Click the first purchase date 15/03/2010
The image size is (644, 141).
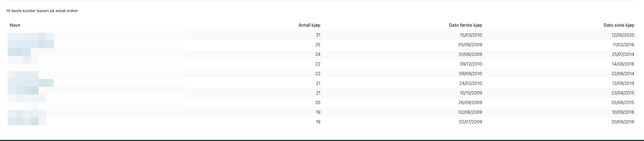(471, 35)
